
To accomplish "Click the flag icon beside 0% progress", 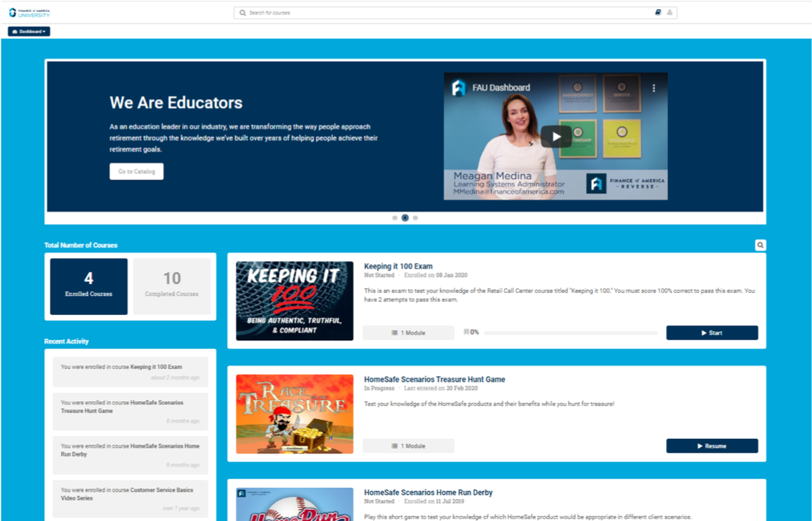I will (466, 332).
